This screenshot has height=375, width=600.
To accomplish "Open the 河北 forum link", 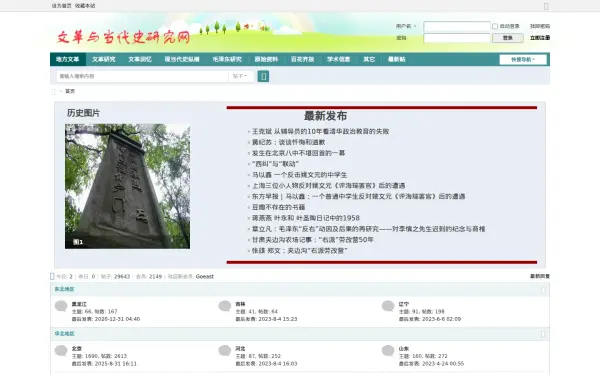I will pos(240,349).
